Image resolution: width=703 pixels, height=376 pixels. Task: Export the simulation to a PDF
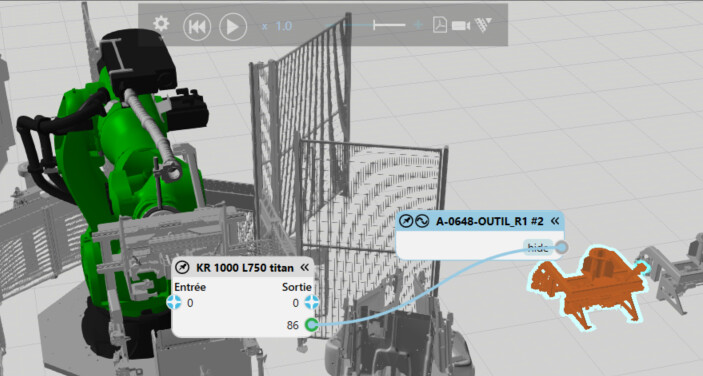pos(439,25)
